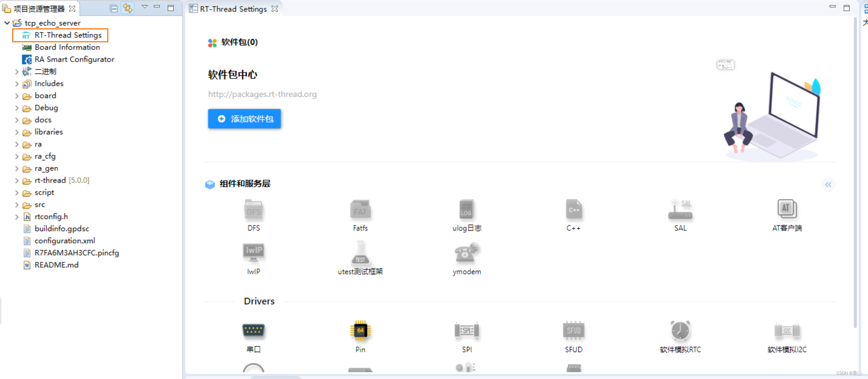Screen dimensions: 868x379
Task: Click the 添加软件包 button
Action: [x=244, y=119]
